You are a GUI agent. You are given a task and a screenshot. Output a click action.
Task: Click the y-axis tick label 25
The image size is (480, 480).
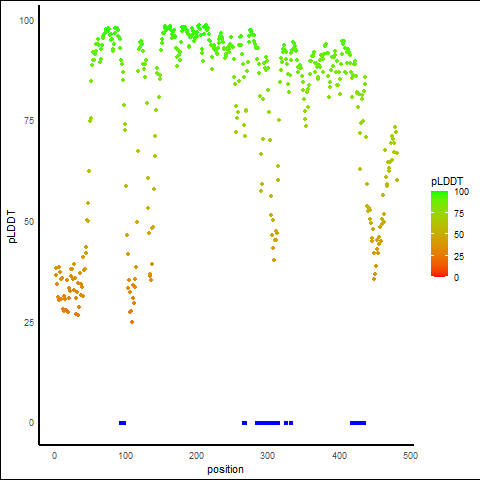(x=29, y=323)
